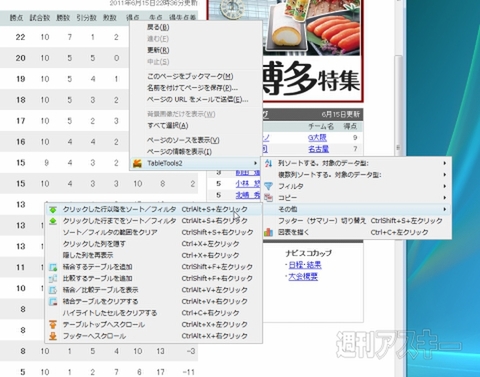Click the ナビスコカップ heading text
The width and height of the screenshot is (480, 377).
click(x=309, y=253)
